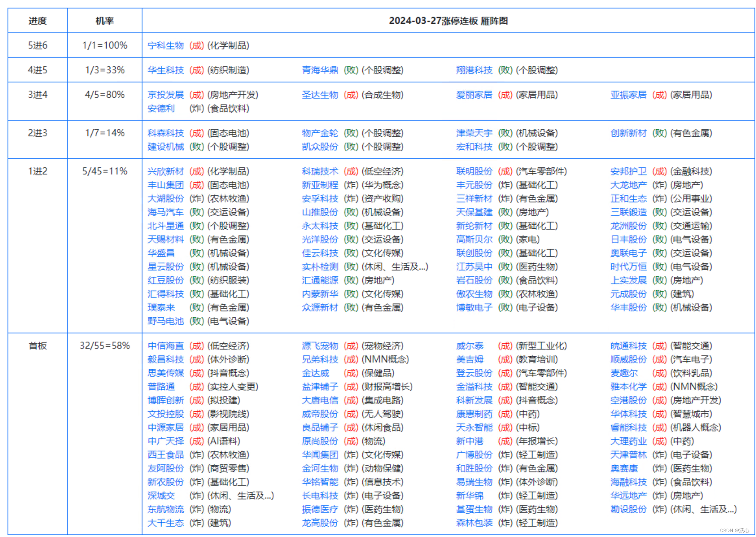This screenshot has height=537, width=756.
Task: Open the 华丰股份 link
Action: coord(628,308)
